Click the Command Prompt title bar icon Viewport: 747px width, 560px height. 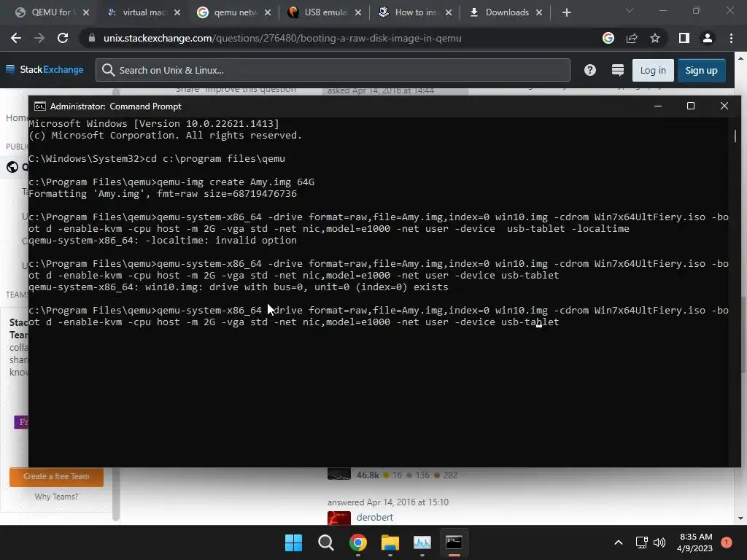(x=40, y=106)
